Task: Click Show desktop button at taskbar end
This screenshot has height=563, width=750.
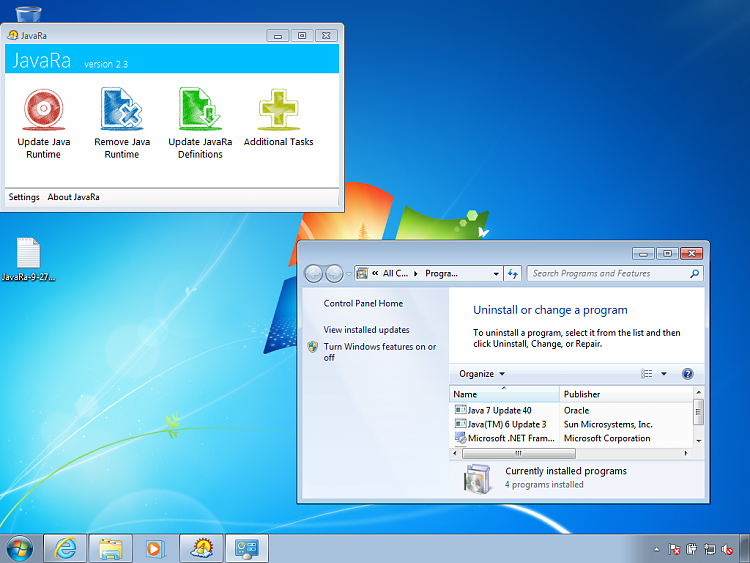Action: pos(745,548)
